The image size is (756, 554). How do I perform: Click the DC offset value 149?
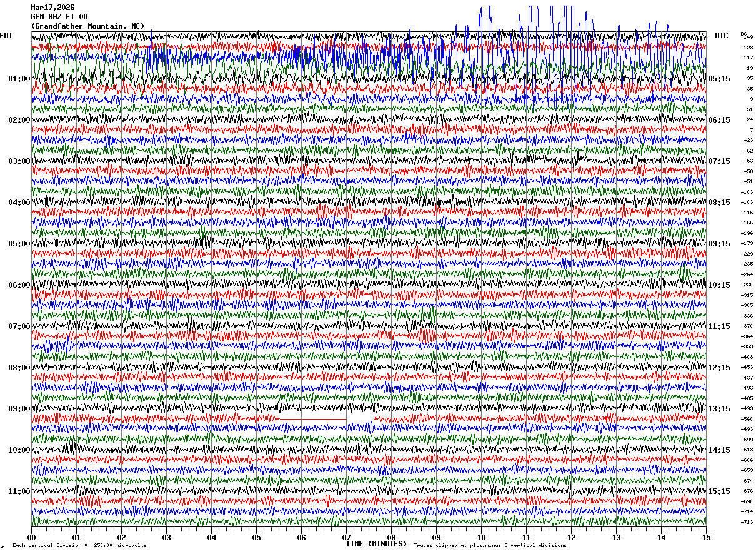[749, 38]
